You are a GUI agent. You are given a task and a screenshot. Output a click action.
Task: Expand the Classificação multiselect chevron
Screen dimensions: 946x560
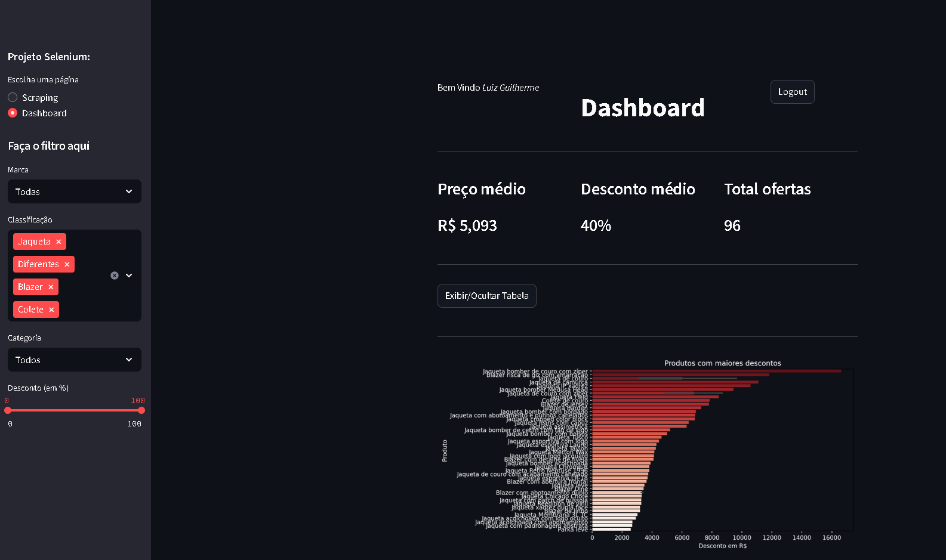129,276
